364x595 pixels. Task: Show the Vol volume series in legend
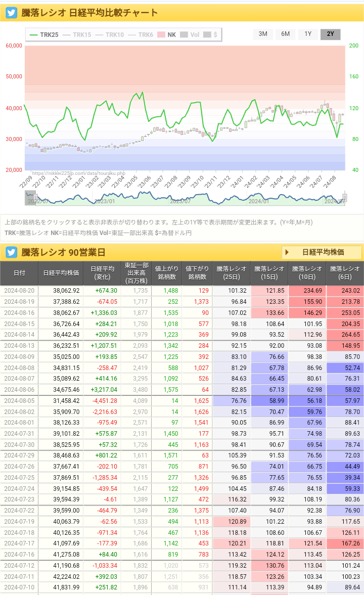pyautogui.click(x=190, y=35)
